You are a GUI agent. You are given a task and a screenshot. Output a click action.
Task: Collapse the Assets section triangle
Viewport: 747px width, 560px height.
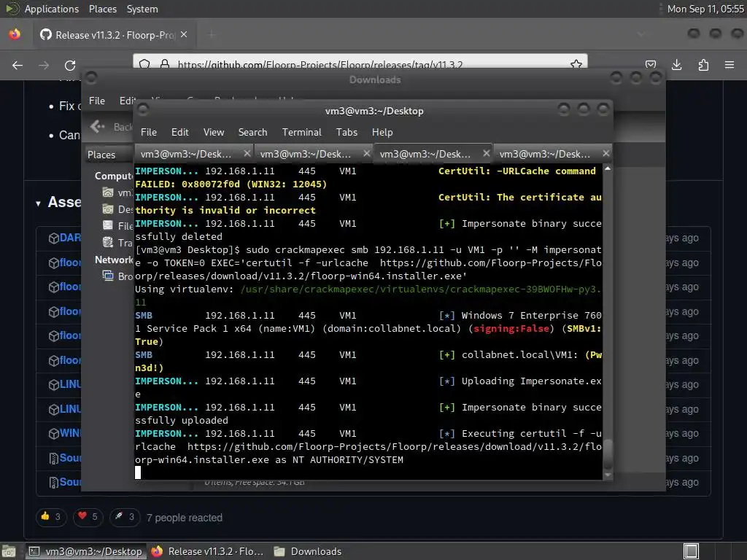[38, 203]
